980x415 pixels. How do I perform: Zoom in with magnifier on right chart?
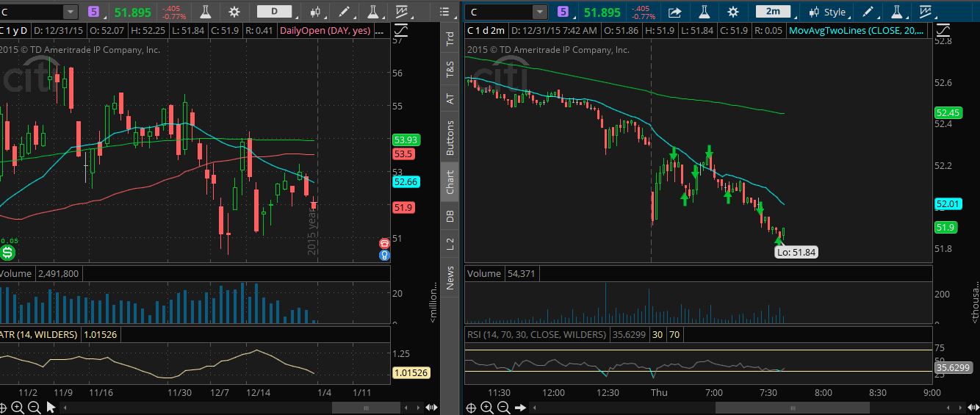click(x=487, y=407)
